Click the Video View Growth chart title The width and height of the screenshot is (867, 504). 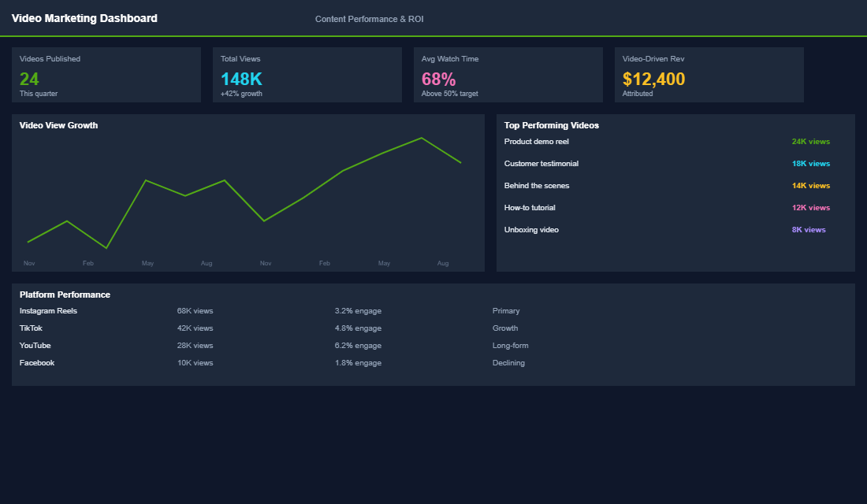click(58, 125)
